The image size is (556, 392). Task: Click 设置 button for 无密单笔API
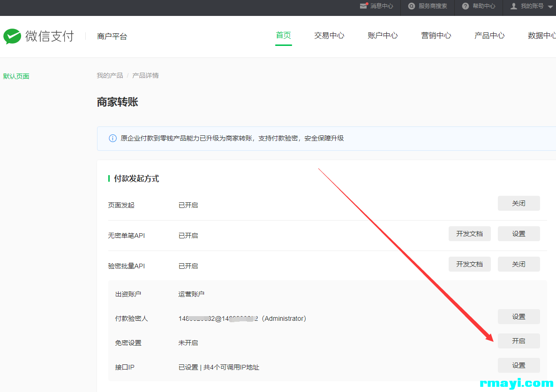[519, 234]
